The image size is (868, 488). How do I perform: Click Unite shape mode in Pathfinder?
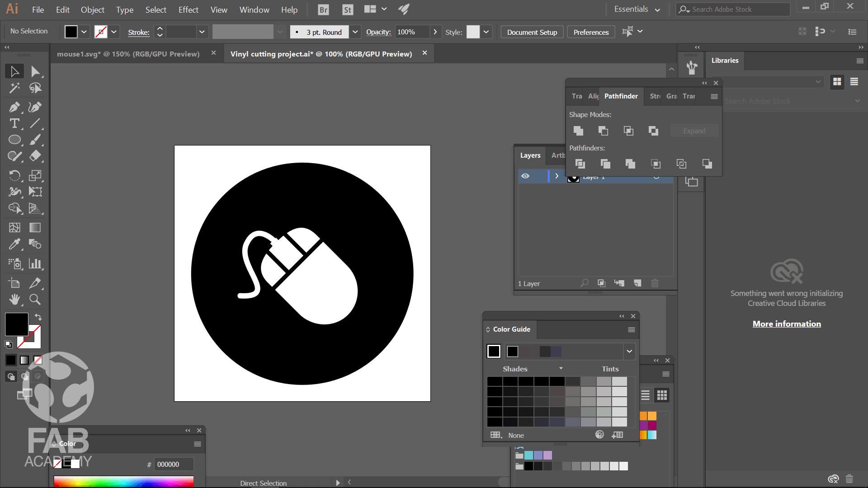tap(578, 131)
